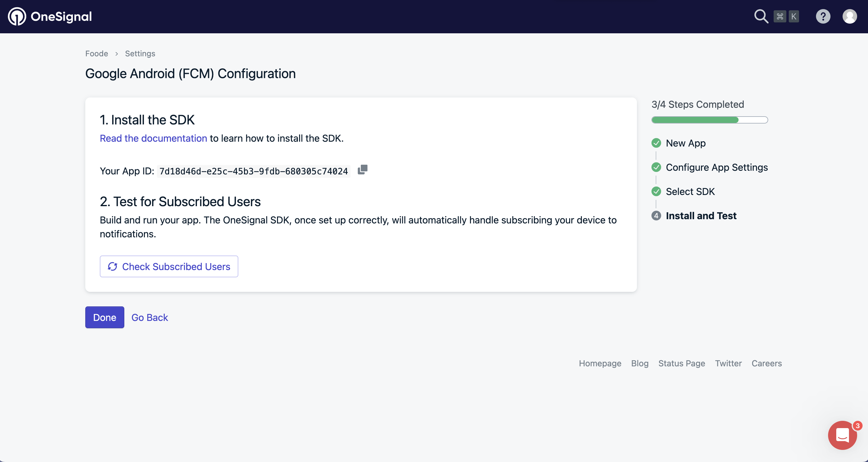Click the breadcrumb chevron separator
This screenshot has height=462, width=868.
[x=116, y=54]
